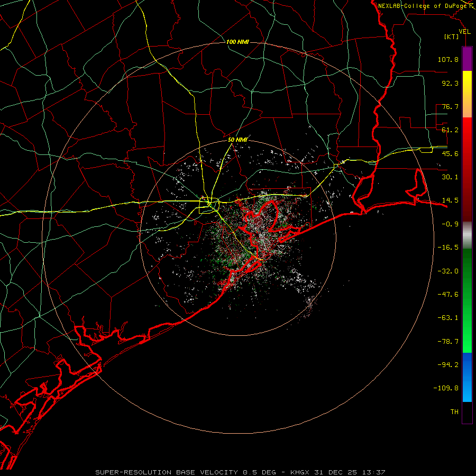Click the 107.8 legend value

448,59
